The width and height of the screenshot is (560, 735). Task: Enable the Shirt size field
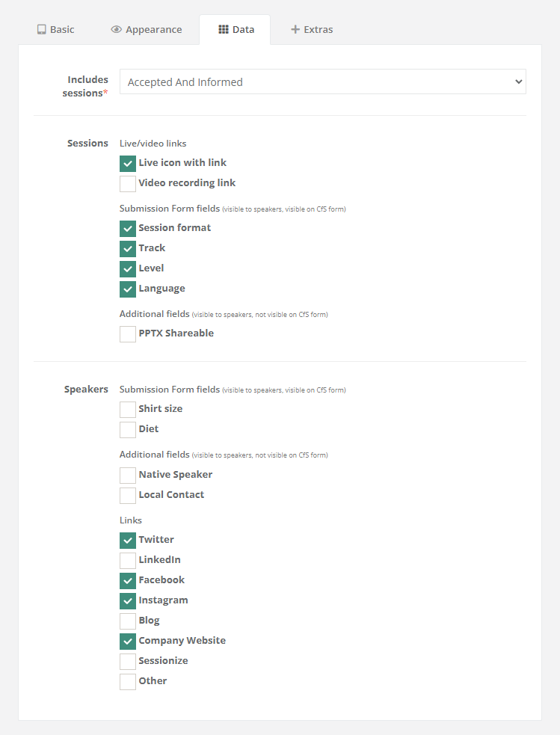[128, 410]
